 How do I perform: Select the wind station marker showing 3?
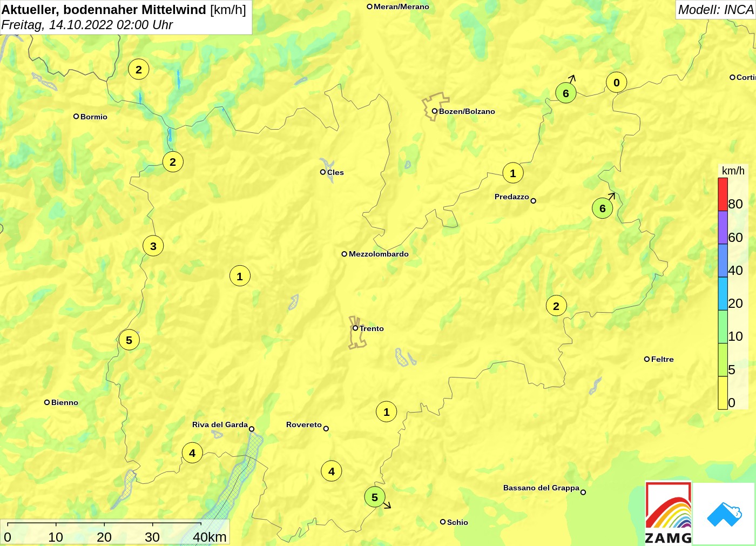(153, 246)
